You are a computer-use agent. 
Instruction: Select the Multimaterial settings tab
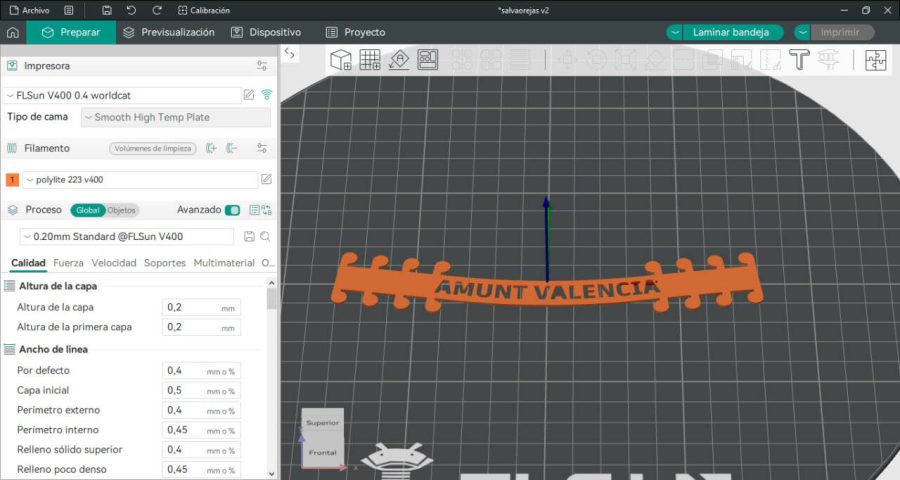pyautogui.click(x=224, y=263)
